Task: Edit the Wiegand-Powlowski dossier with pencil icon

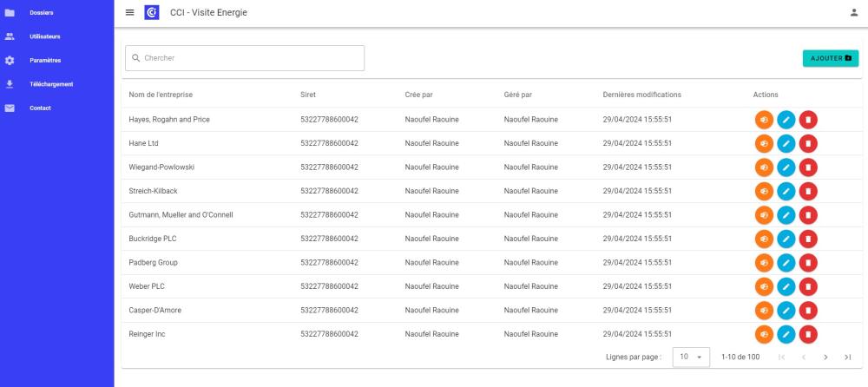Action: [x=786, y=167]
